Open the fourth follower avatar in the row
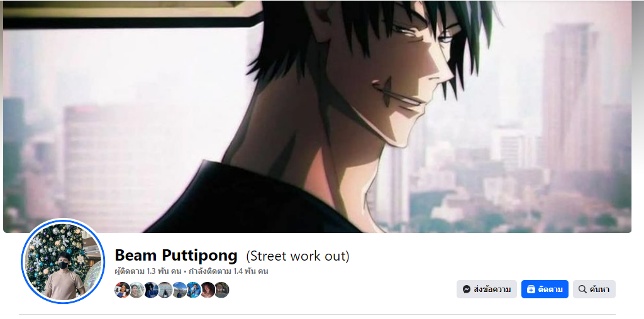644x319 pixels. click(165, 290)
